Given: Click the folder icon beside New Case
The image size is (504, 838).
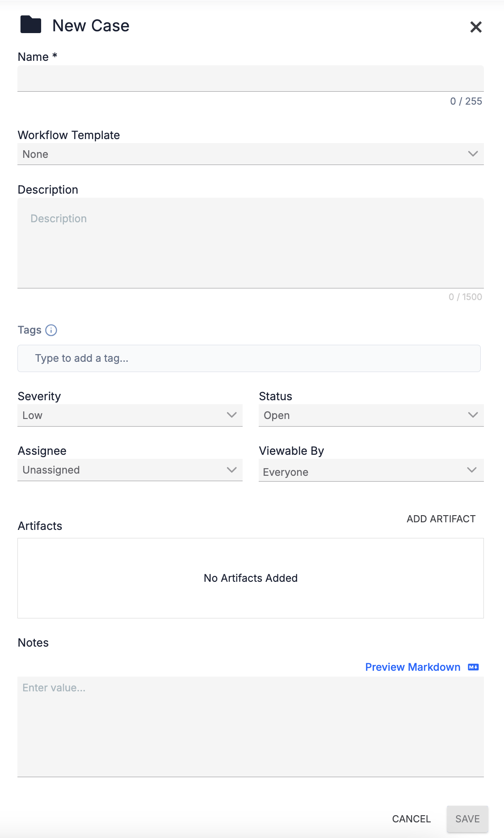Looking at the screenshot, I should click(29, 25).
